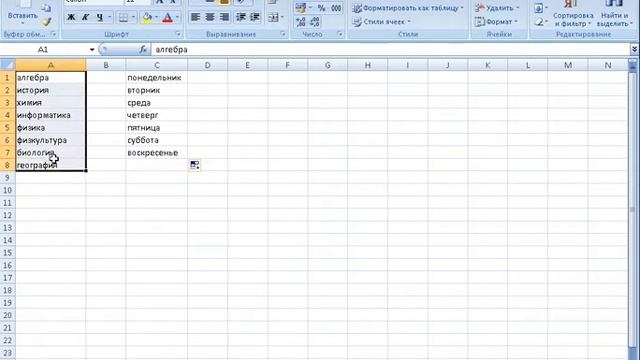This screenshot has width=640, height=360.
Task: Increase decimal places
Action: coord(301,22)
